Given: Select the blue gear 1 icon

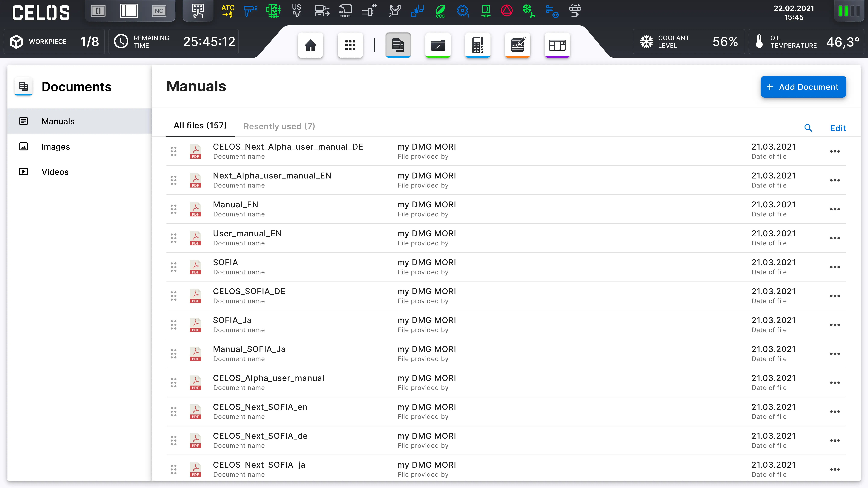Looking at the screenshot, I should coord(463,11).
